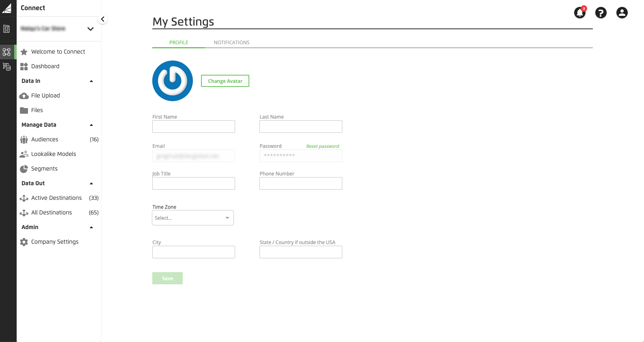
Task: Collapse the sidebar with the chevron arrow
Action: pos(103,19)
